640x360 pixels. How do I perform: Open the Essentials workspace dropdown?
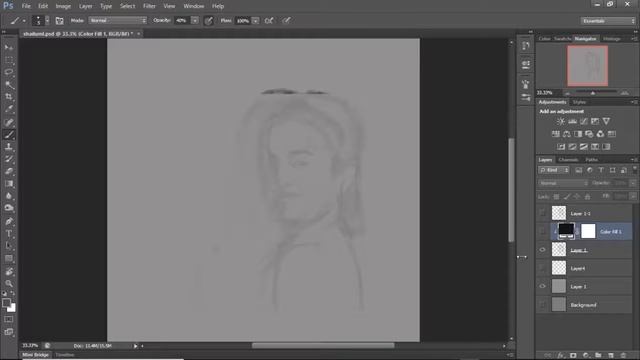[x=608, y=21]
